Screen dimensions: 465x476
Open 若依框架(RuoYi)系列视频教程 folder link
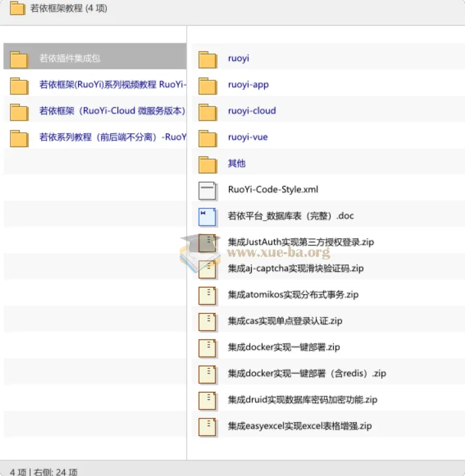112,85
